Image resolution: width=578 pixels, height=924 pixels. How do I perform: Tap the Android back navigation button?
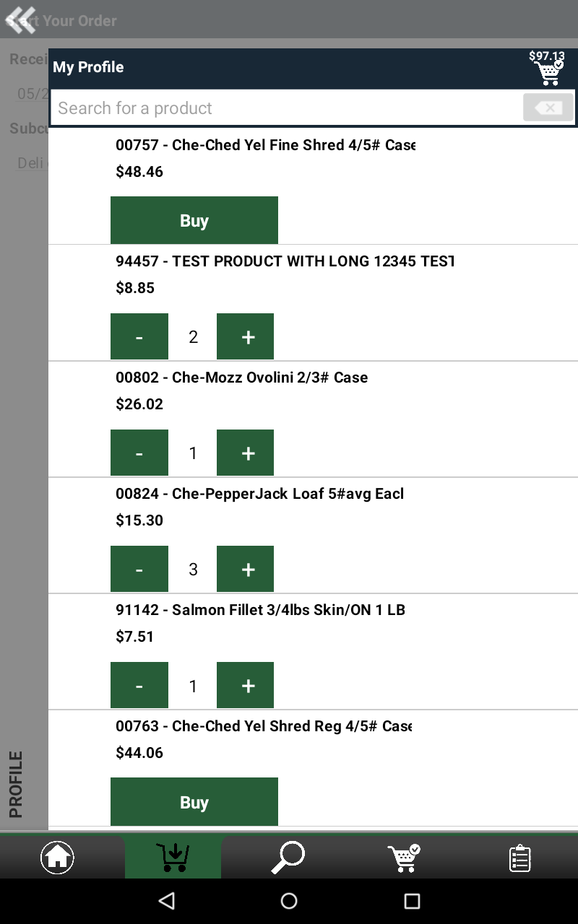[167, 900]
